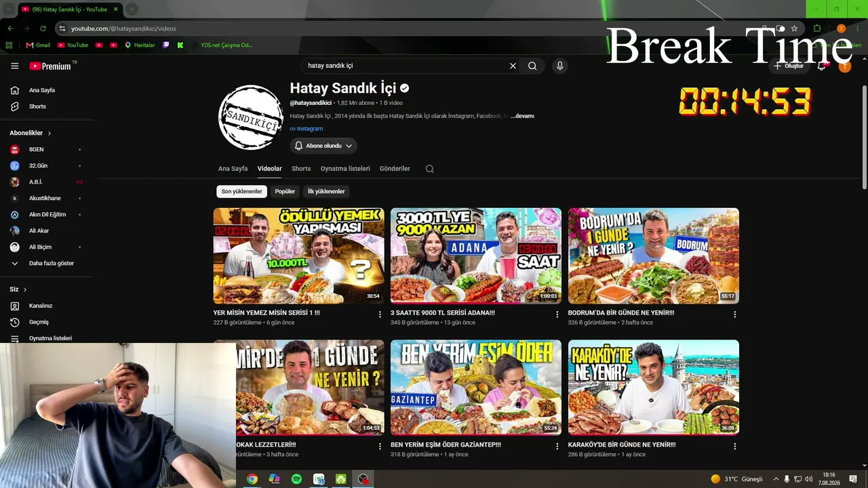Bookmark this page with star icon
The height and width of the screenshot is (488, 868).
(x=794, y=28)
